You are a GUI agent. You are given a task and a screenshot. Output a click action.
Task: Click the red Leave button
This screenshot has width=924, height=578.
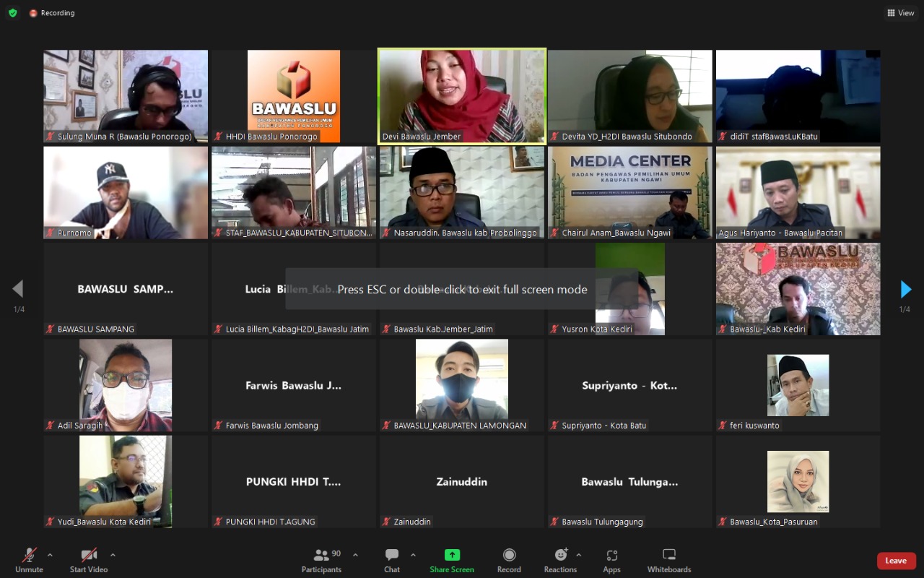pos(896,561)
